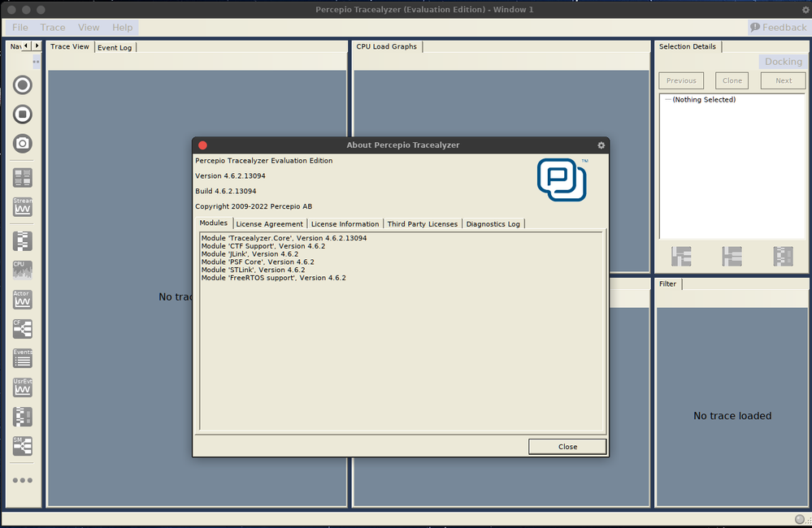Open the CF flow sidebar icon

tap(22, 329)
